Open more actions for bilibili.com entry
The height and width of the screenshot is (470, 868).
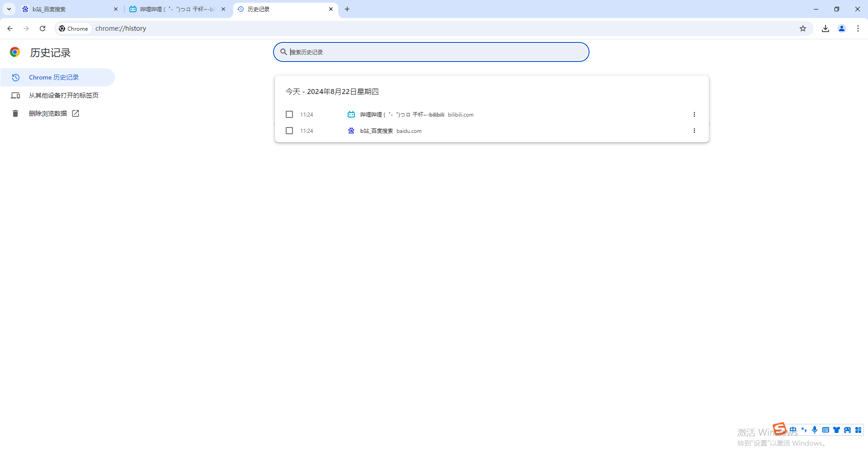click(694, 114)
